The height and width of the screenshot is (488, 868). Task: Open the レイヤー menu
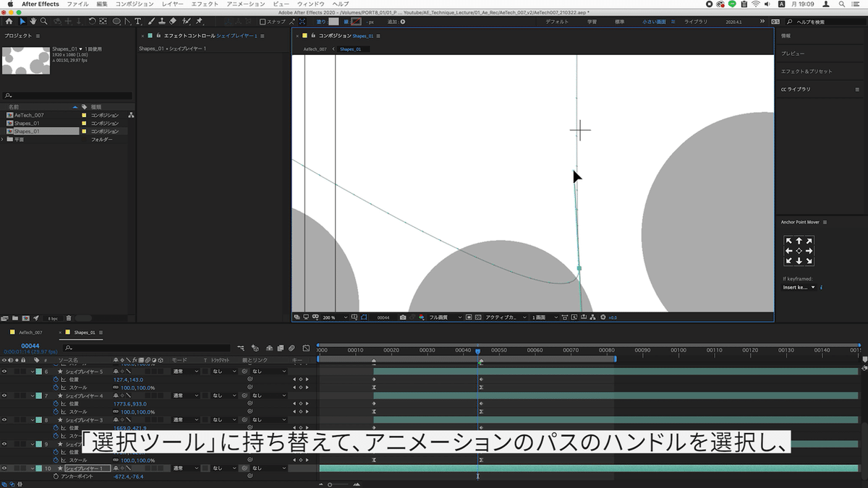point(173,4)
